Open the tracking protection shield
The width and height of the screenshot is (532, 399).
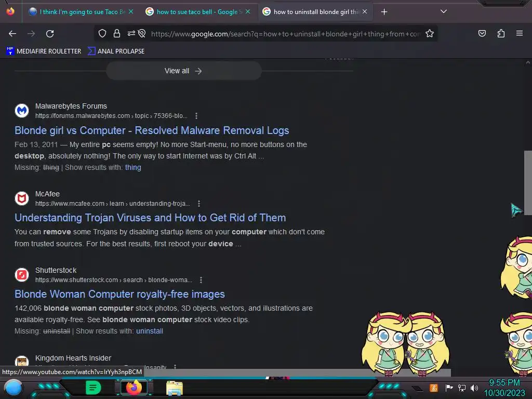point(102,33)
